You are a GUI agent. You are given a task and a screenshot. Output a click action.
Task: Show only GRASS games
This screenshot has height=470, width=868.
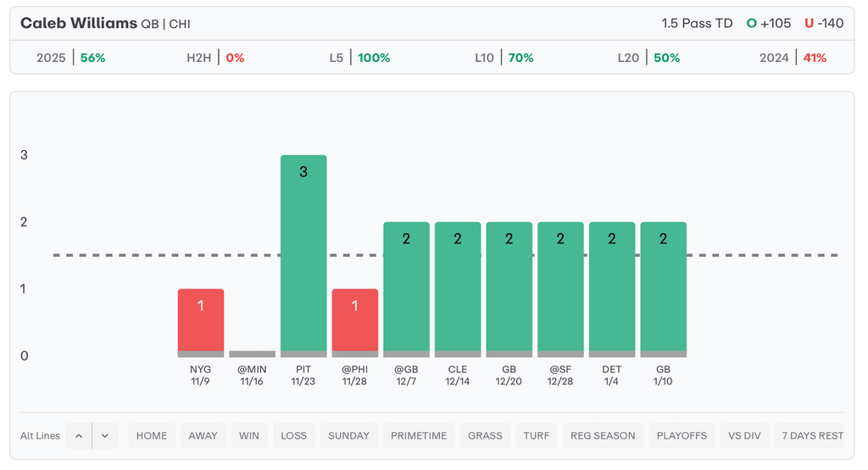[x=486, y=436]
